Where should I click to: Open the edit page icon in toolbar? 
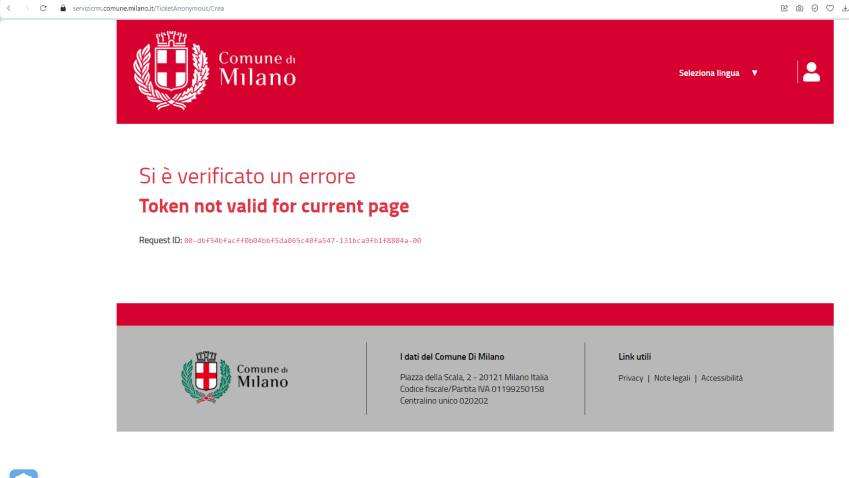[784, 8]
